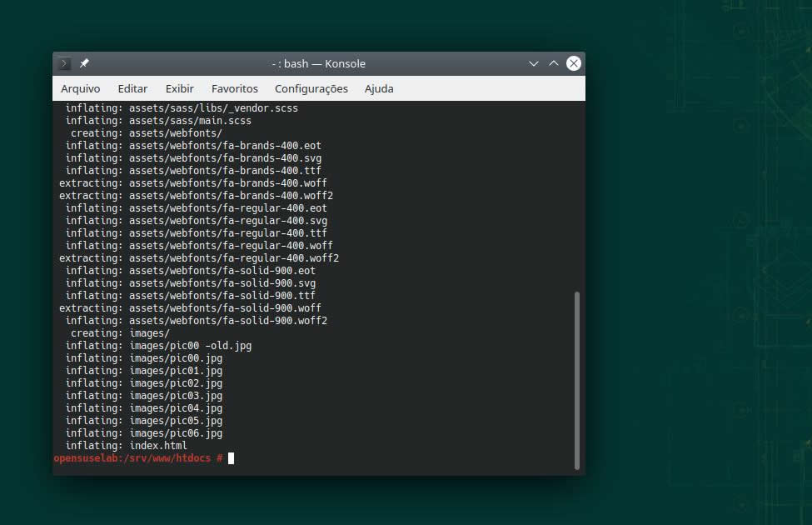Open the Configurações menu
The width and height of the screenshot is (812, 525).
click(311, 88)
